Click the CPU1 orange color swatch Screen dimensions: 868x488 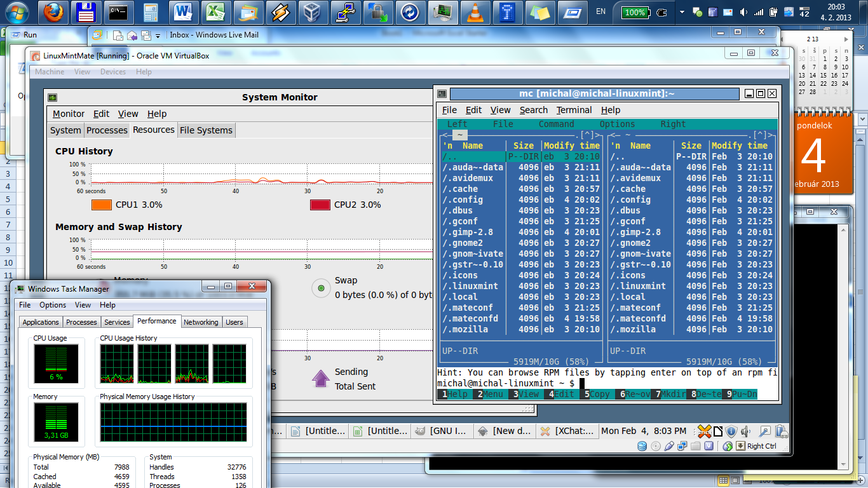tap(101, 205)
